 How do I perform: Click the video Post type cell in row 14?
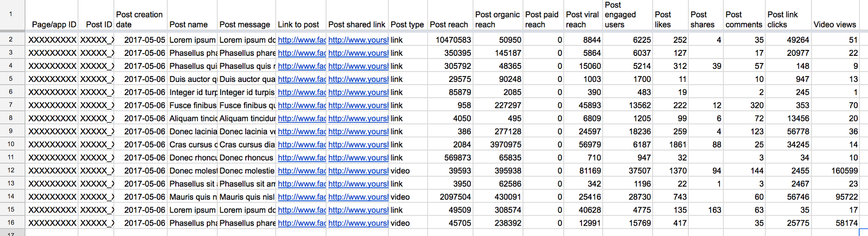tap(400, 197)
